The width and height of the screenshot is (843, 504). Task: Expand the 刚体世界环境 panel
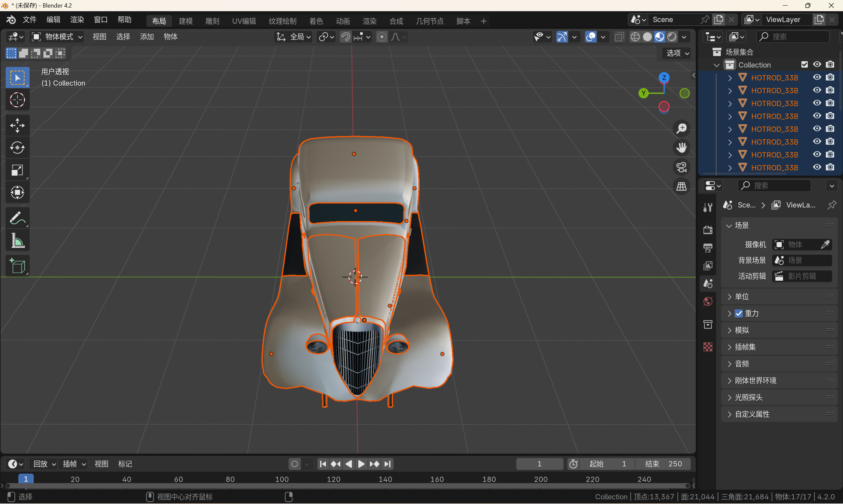coord(755,380)
